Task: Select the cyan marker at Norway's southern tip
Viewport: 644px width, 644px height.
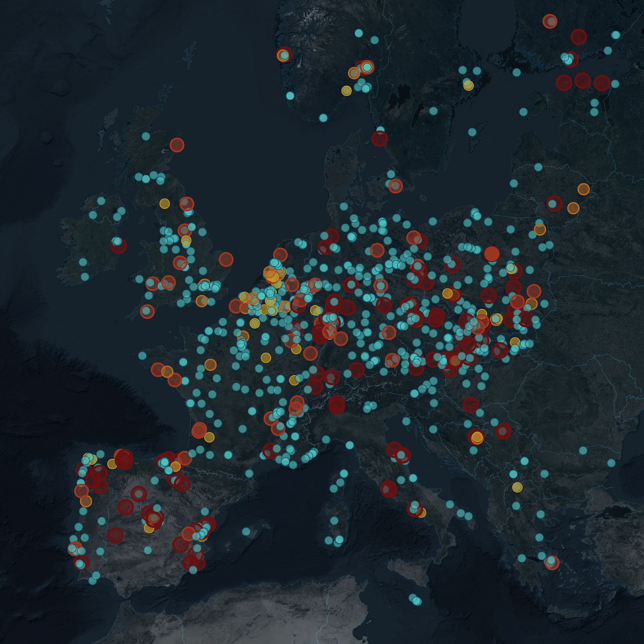Action: coord(323,118)
